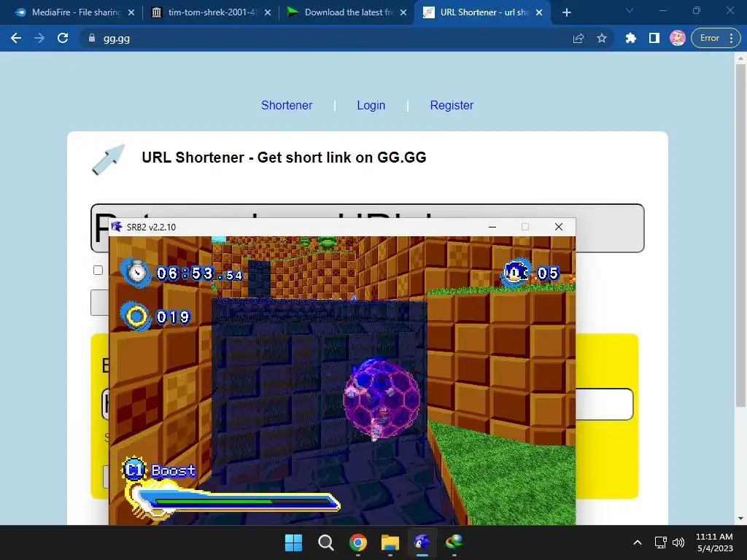Open the volume tray icon
Viewport: 747px width, 560px height.
678,542
